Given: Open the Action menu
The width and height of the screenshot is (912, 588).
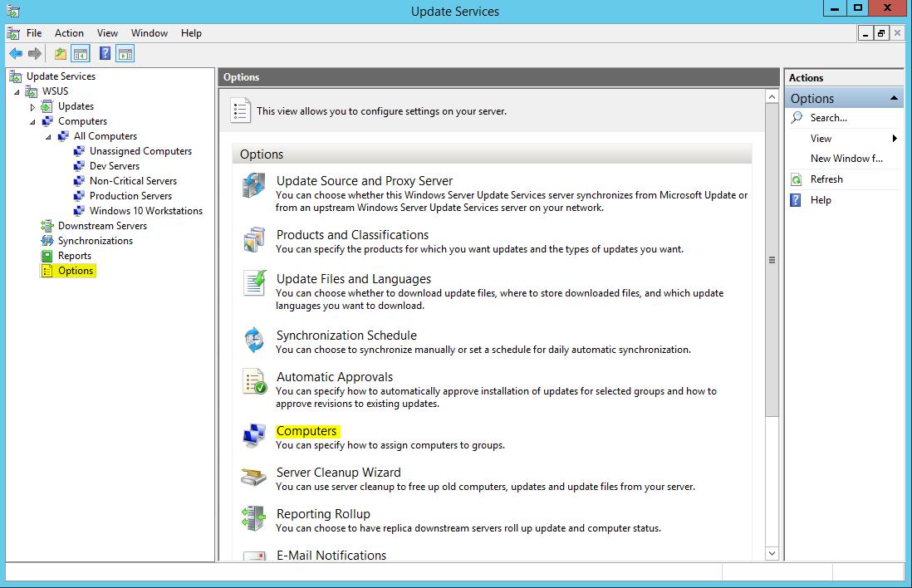Looking at the screenshot, I should [69, 33].
